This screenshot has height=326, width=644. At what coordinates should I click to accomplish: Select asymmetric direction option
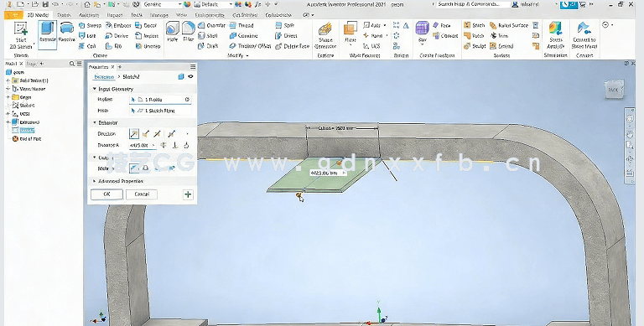click(172, 134)
